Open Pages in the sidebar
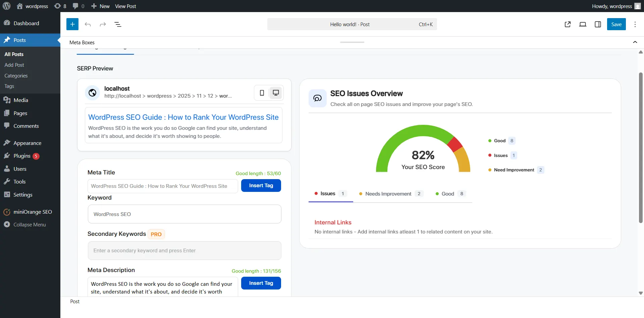644x318 pixels. pyautogui.click(x=30, y=113)
